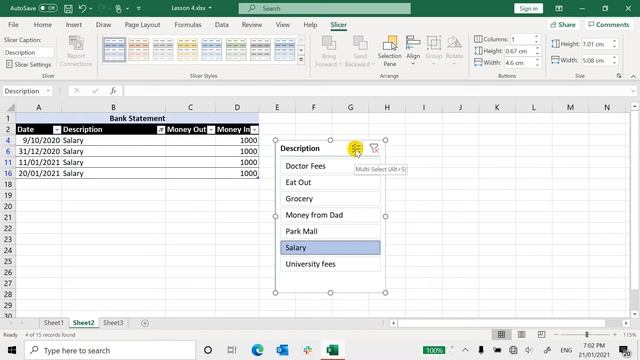The image size is (640, 360).
Task: Switch to Page Layout view
Action: 521,335
